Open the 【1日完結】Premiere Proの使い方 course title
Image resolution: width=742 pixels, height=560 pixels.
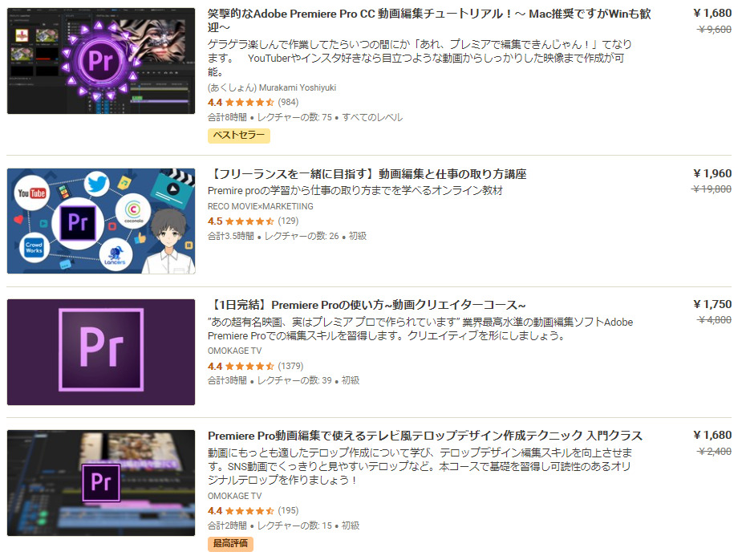(367, 305)
